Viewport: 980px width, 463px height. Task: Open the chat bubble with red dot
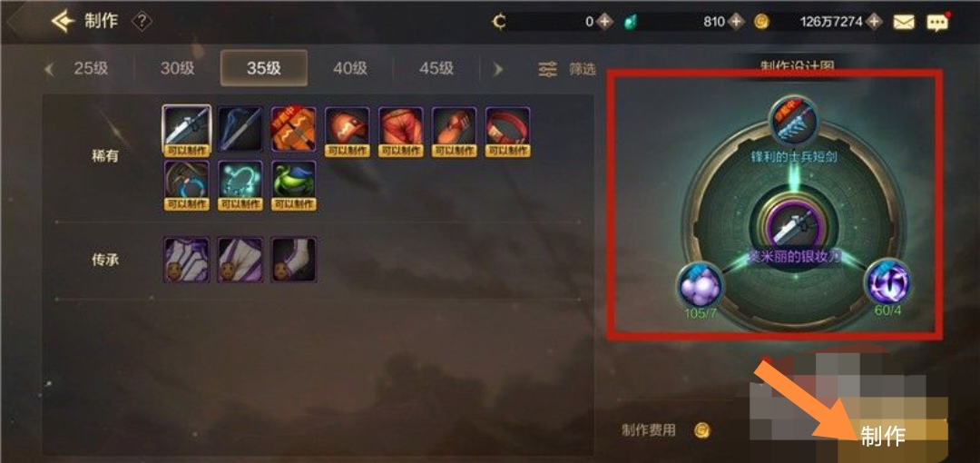[936, 23]
